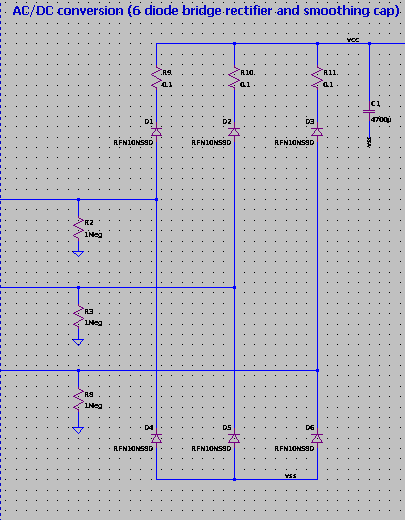Click the ground symbol under R2
The height and width of the screenshot is (520, 405).
pos(78,254)
